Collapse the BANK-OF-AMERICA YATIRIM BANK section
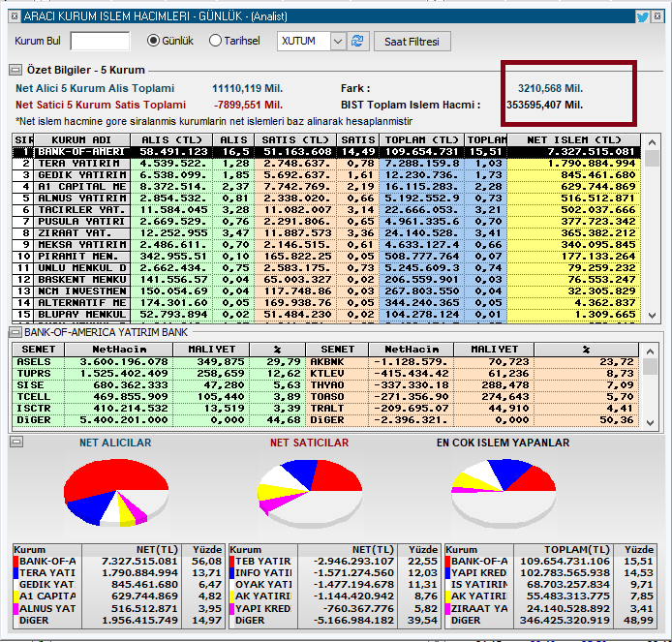The image size is (672, 642). pos(15,332)
